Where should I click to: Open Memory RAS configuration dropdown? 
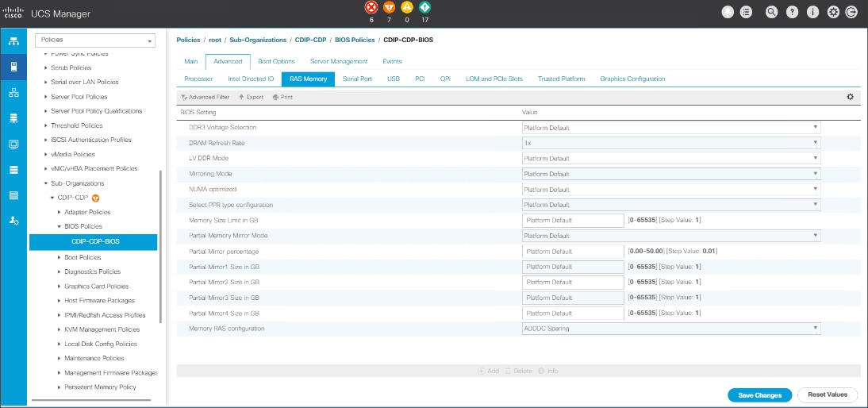coord(671,329)
